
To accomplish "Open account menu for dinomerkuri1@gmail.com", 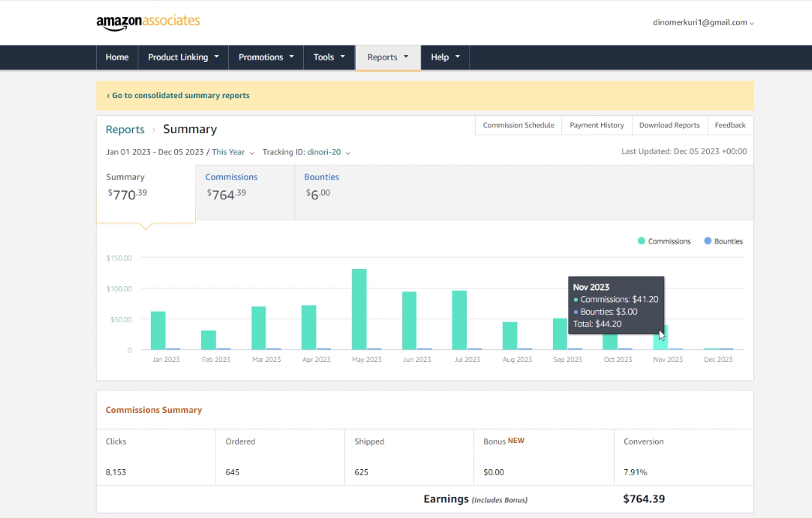I will tap(703, 22).
